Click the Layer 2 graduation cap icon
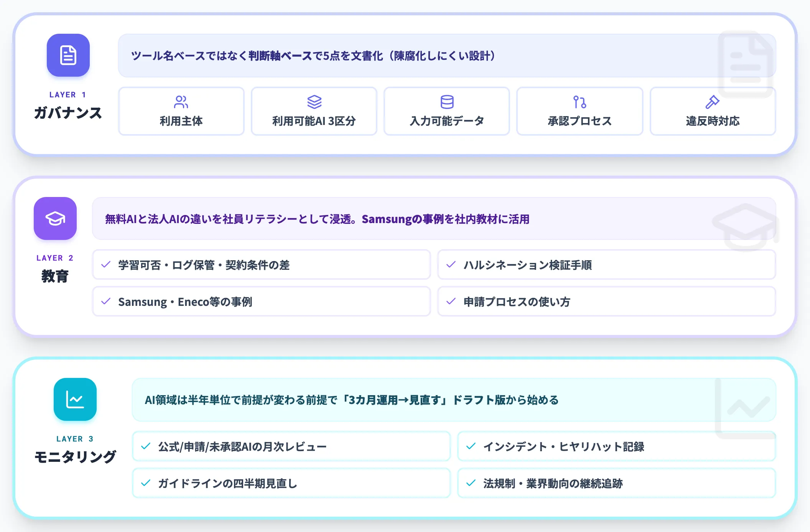Viewport: 810px width, 532px height. coord(55,218)
